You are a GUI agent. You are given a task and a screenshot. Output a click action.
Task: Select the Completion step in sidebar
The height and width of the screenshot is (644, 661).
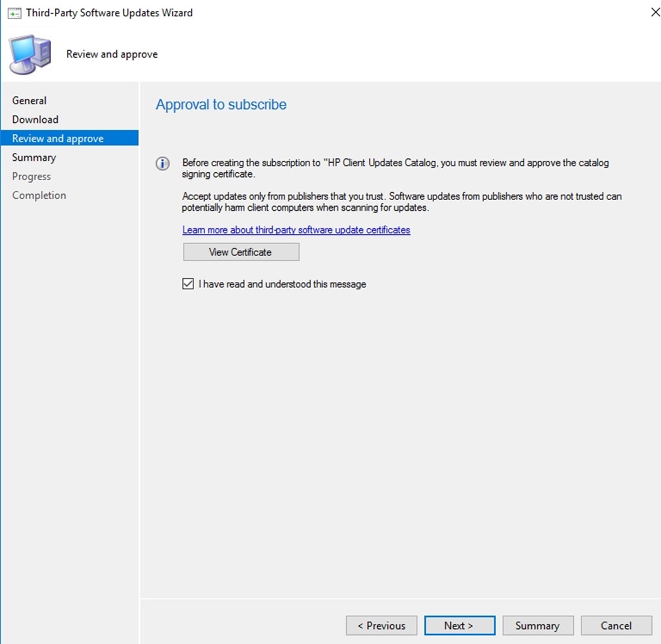[x=39, y=195]
